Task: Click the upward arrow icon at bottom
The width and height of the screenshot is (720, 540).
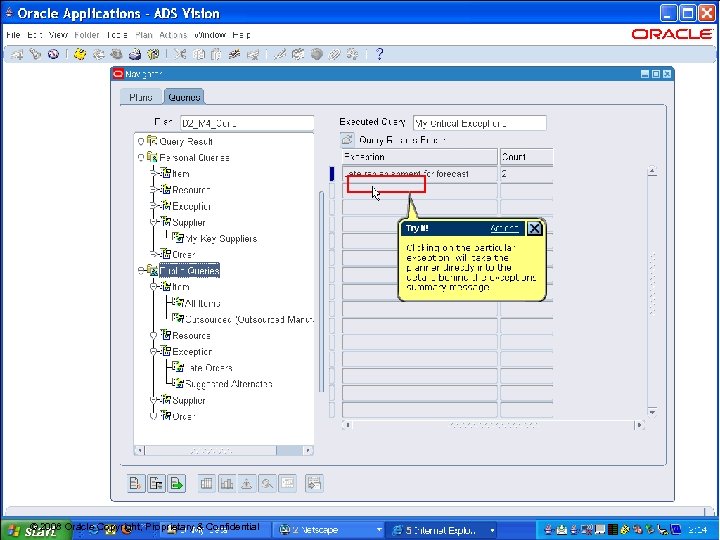Action: point(247,483)
